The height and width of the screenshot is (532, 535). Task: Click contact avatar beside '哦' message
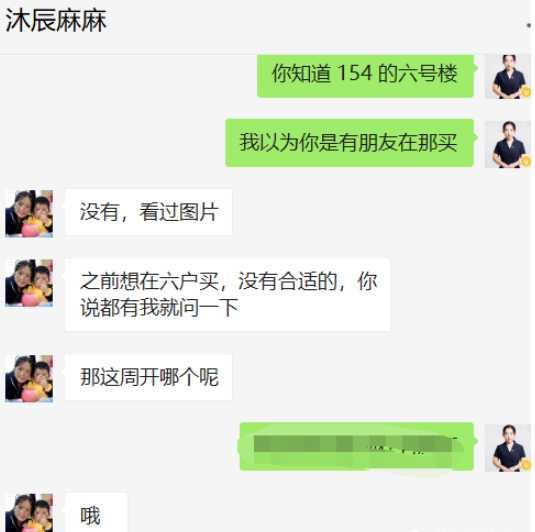pyautogui.click(x=29, y=513)
